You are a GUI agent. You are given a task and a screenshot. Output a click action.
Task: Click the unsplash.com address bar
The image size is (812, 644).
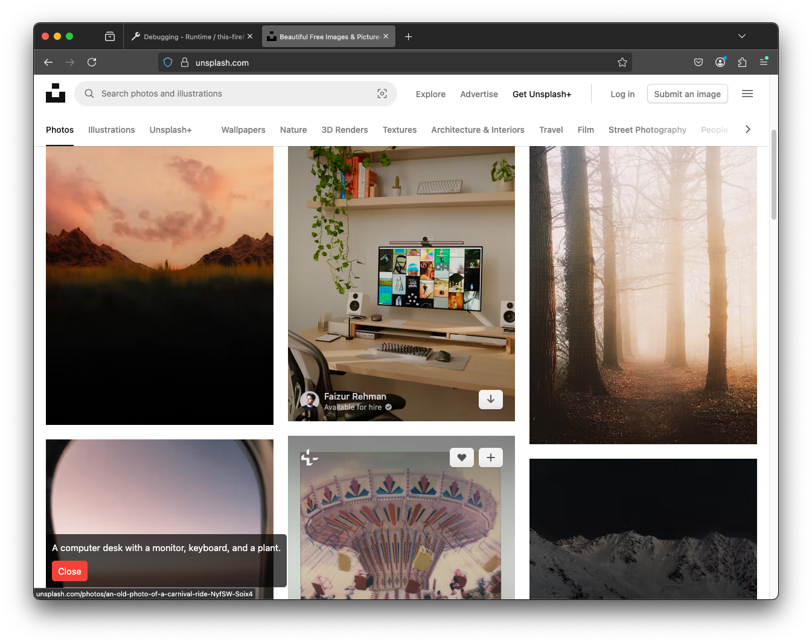point(395,62)
